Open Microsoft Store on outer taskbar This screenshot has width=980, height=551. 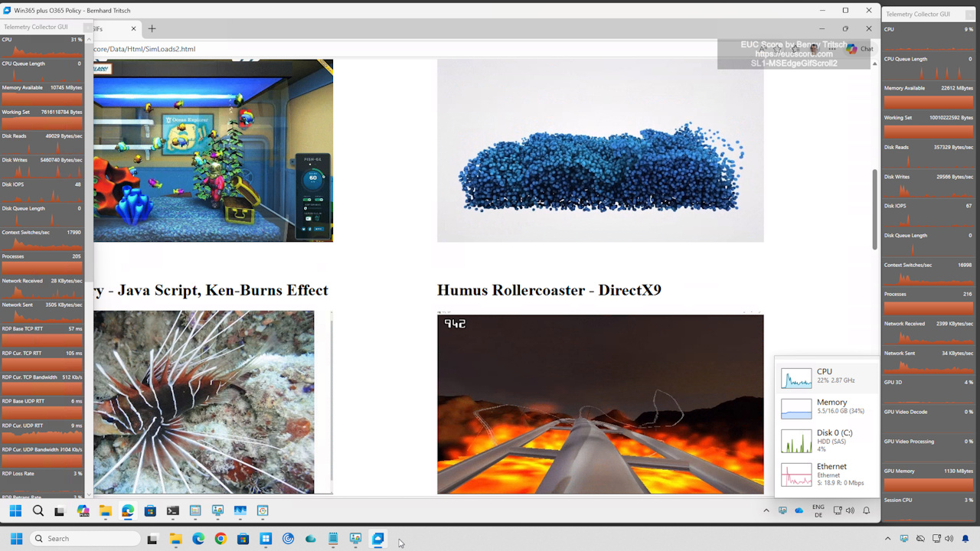[243, 539]
